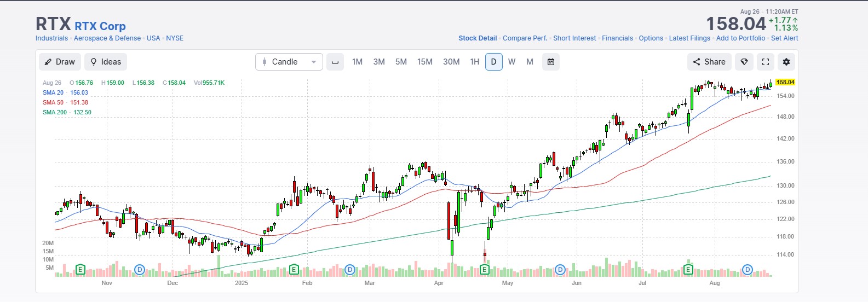
Task: Open the Ideas lightbulb button
Action: pos(106,62)
